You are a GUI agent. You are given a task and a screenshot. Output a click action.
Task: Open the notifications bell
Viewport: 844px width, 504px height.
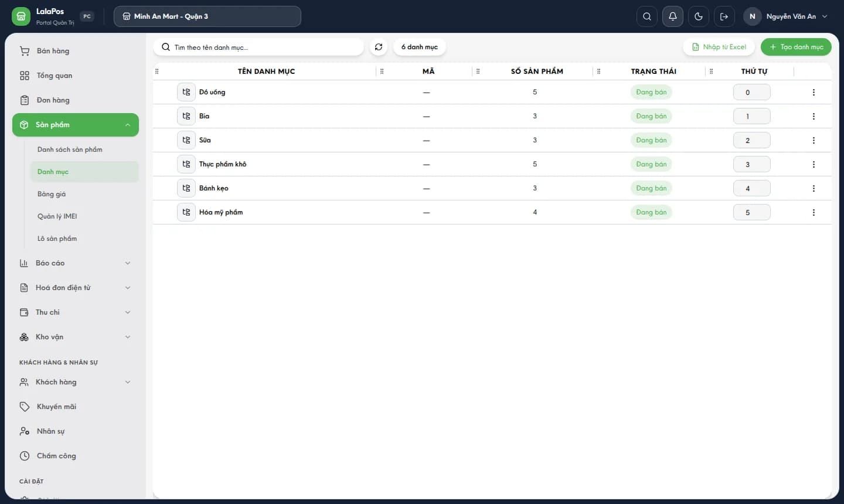click(673, 16)
